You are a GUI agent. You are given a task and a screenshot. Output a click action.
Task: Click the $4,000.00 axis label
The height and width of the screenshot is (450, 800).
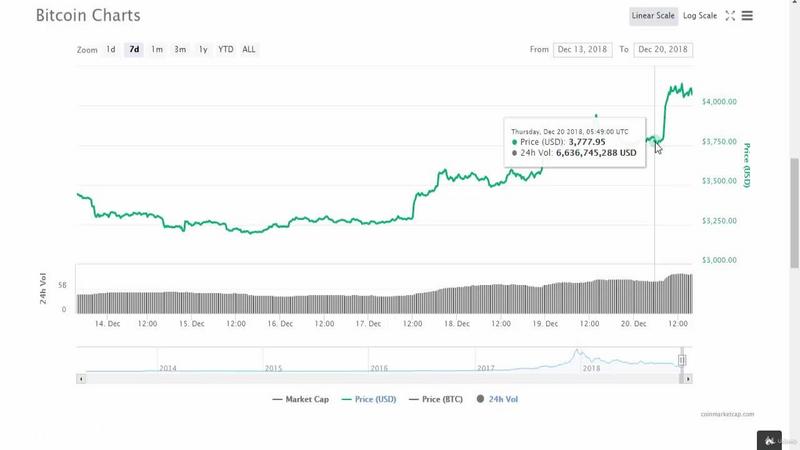(x=719, y=102)
